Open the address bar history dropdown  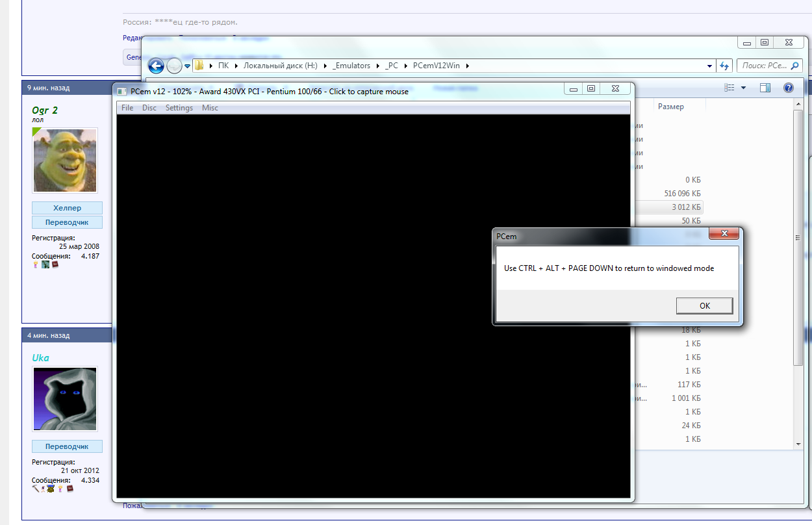(709, 66)
